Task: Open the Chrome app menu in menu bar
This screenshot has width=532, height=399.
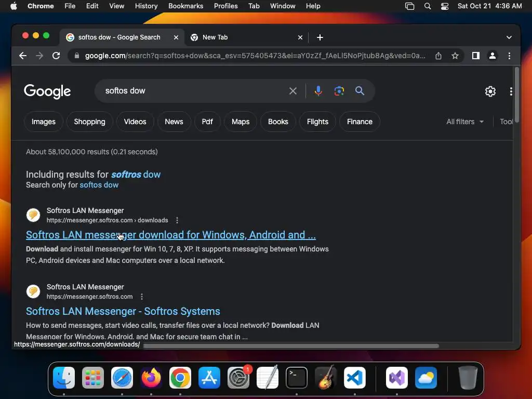Action: click(x=41, y=6)
